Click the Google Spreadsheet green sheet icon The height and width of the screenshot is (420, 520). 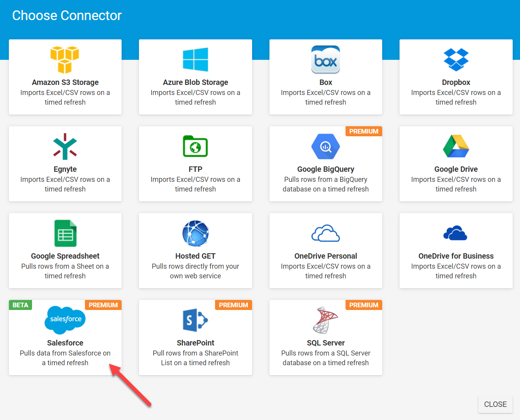click(x=65, y=233)
